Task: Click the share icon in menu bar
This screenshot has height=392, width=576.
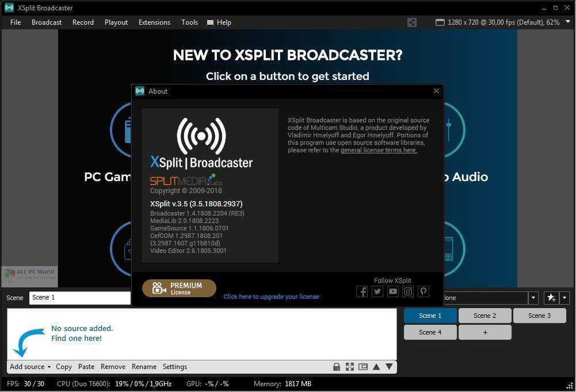Action: pyautogui.click(x=412, y=22)
